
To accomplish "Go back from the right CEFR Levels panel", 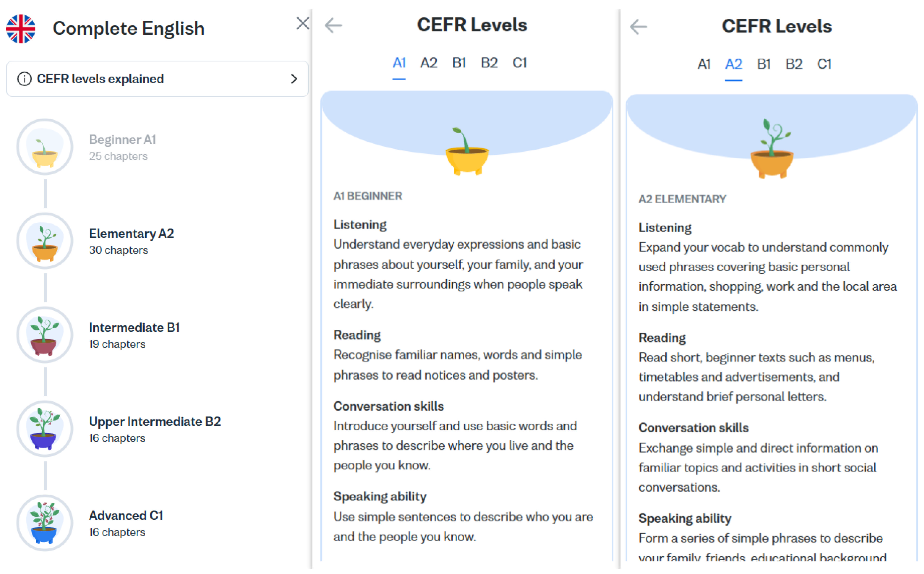I will tap(638, 27).
